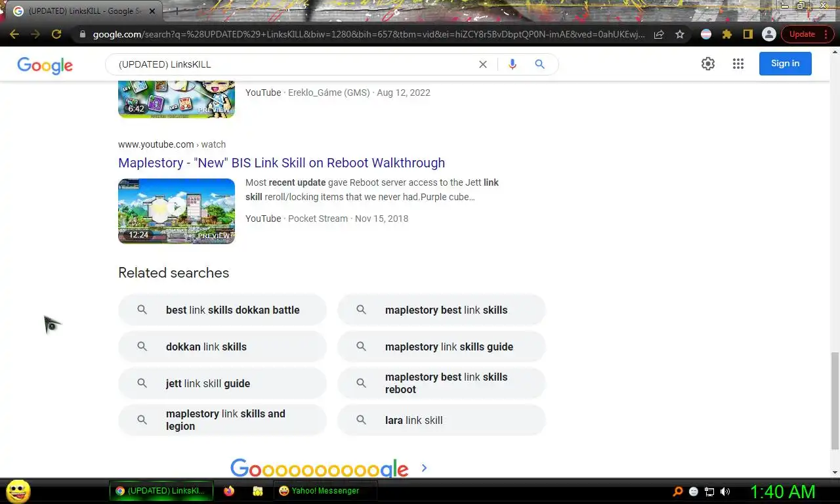The height and width of the screenshot is (504, 840).
Task: Switch to Chrome LinksKILL taskbar item
Action: tap(160, 491)
